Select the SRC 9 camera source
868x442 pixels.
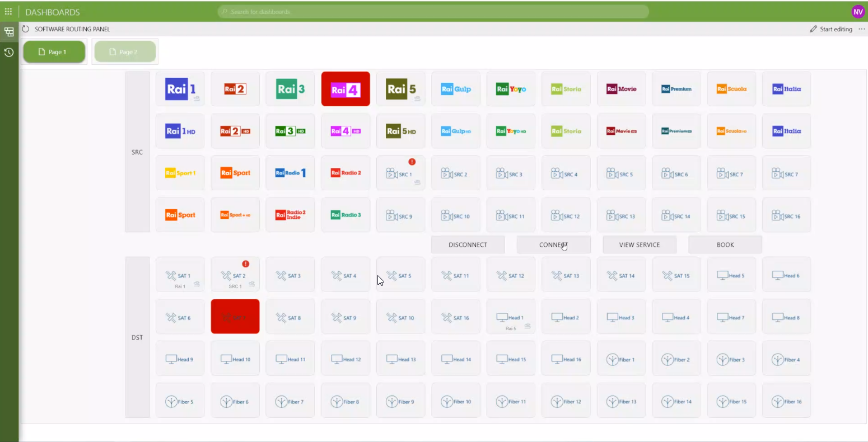[x=400, y=215]
